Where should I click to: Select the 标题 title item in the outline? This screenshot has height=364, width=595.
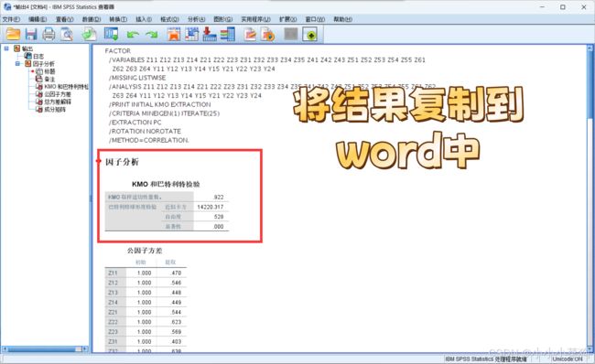click(49, 71)
